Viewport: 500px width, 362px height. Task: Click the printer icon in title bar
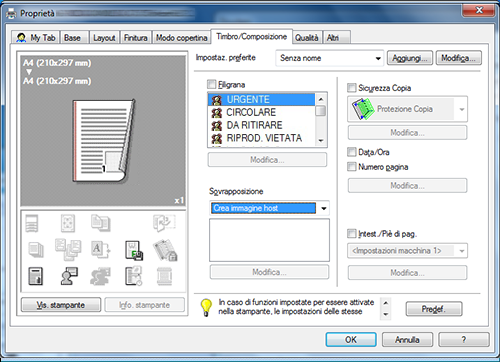pyautogui.click(x=11, y=14)
